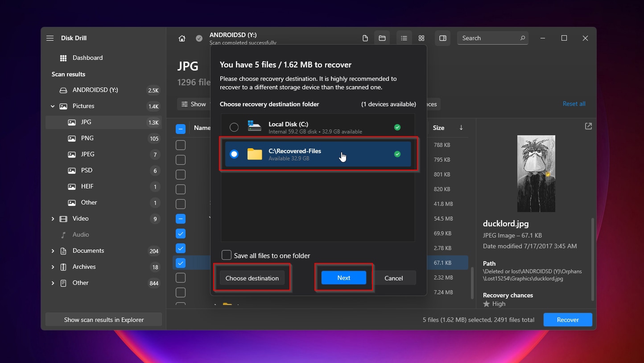Go to the home screen icon
This screenshot has height=363, width=644.
click(182, 38)
